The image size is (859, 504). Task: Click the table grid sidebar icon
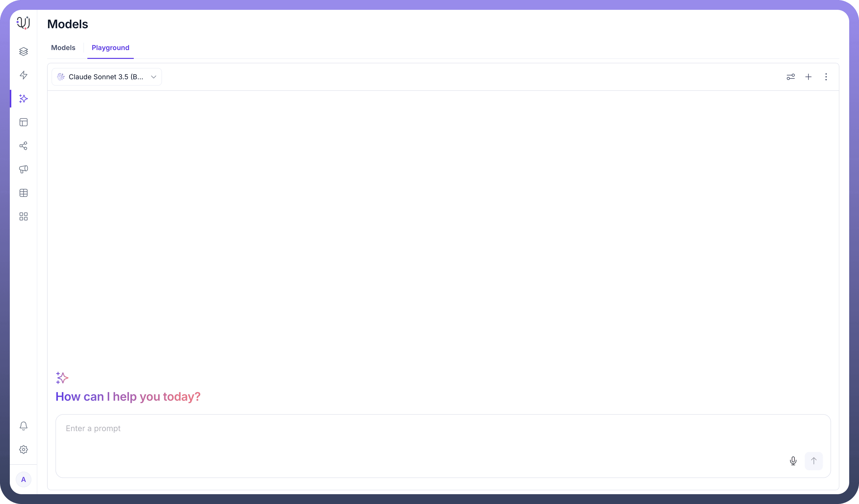[24, 193]
